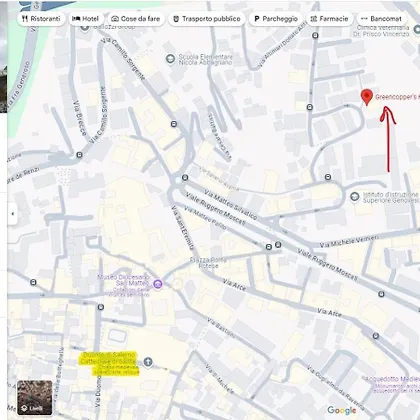
Task: Tap the Farmacie filter chip
Action: 329,19
